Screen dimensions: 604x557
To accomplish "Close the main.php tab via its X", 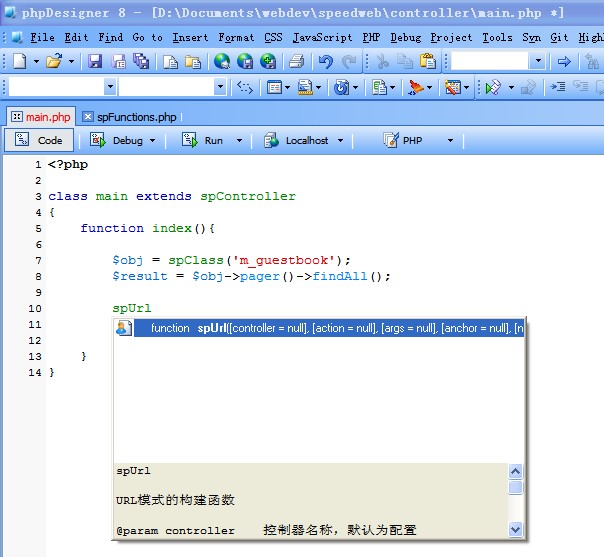I will [x=17, y=116].
